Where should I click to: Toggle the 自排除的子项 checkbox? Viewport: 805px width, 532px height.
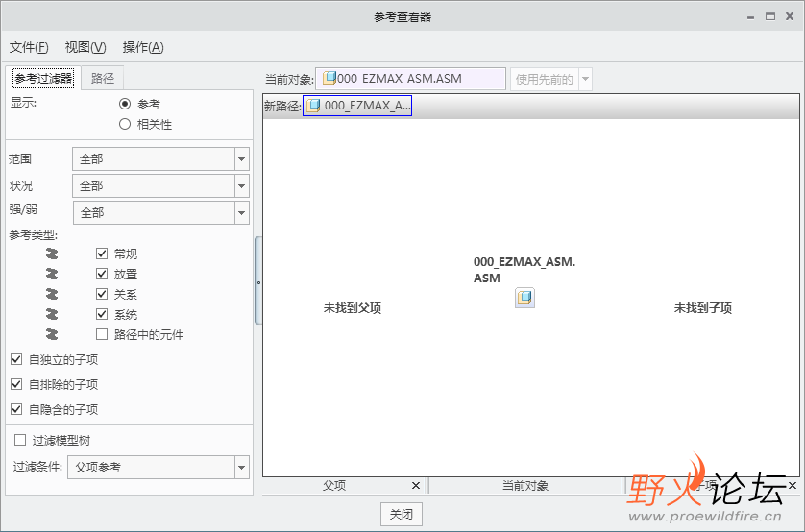point(16,384)
